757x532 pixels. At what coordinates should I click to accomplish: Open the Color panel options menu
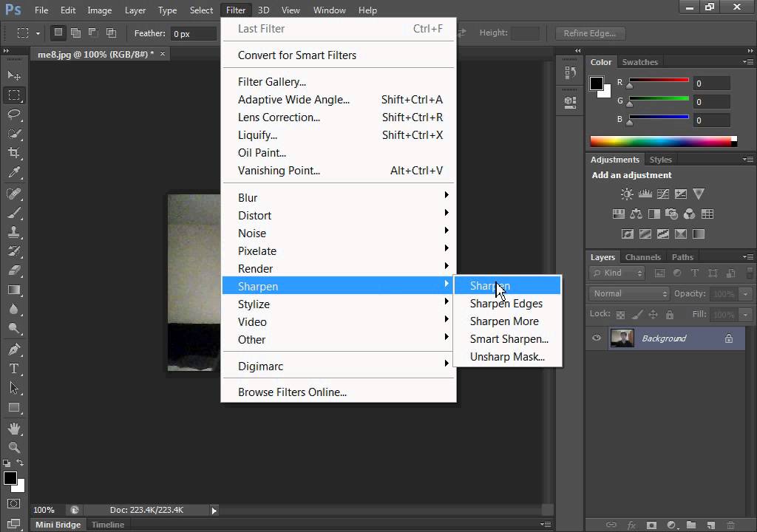pyautogui.click(x=748, y=62)
